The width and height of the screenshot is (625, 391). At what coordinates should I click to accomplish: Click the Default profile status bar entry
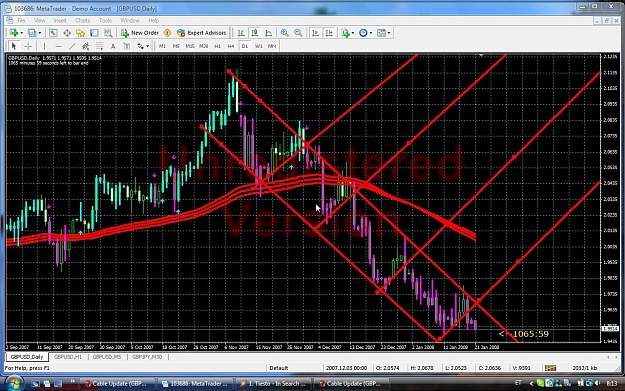point(279,368)
